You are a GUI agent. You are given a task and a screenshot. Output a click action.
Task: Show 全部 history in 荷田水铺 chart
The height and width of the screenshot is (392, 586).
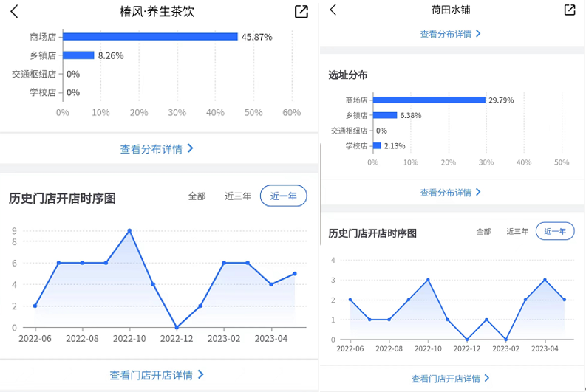click(483, 231)
